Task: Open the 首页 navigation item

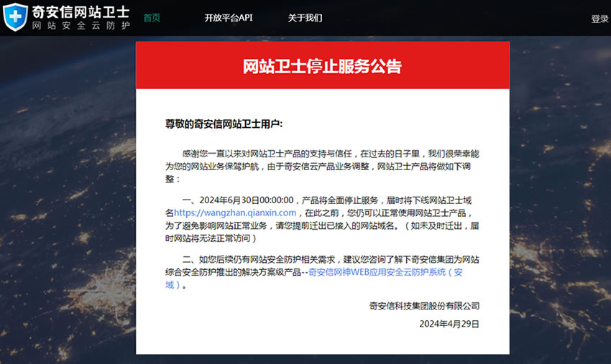Action: pyautogui.click(x=152, y=18)
